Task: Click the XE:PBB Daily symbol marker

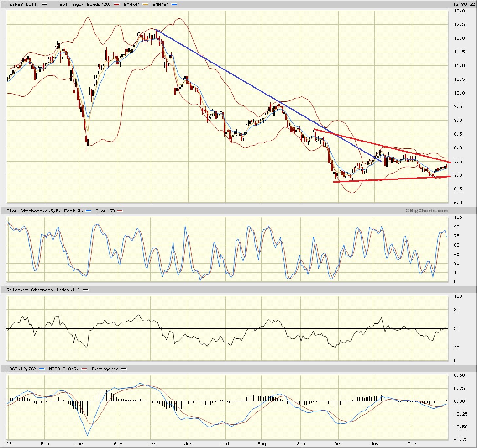Action: (44, 5)
